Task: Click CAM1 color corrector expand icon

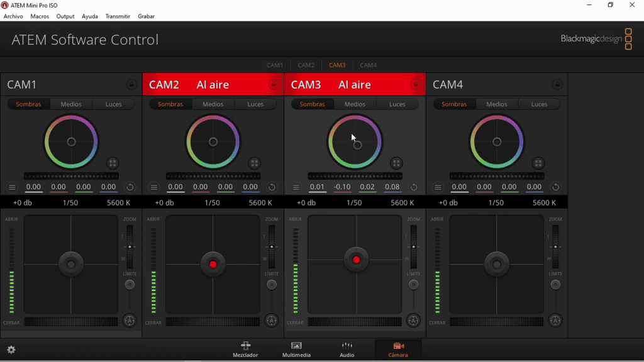Action: tap(113, 163)
